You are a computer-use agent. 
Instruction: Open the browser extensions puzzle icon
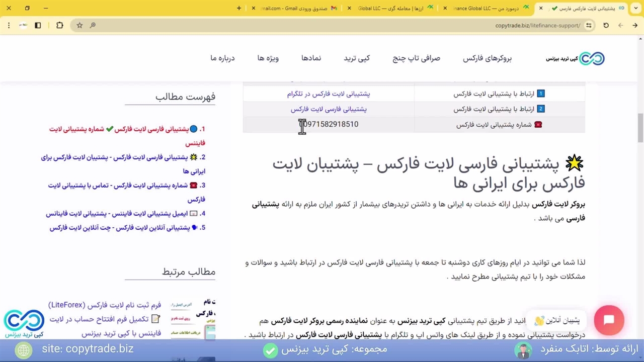coord(59,25)
